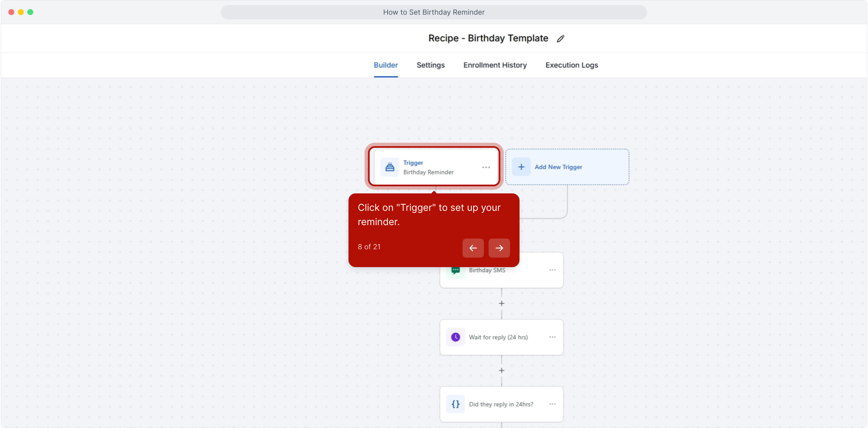Select the Wait for reply (24 hrs) node
868x428 pixels.
(498, 337)
